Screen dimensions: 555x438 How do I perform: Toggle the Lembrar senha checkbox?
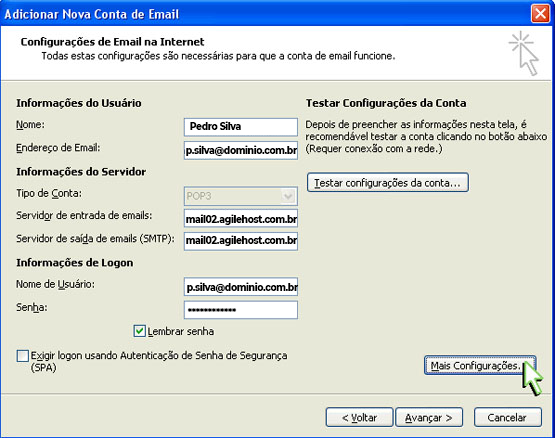(139, 331)
